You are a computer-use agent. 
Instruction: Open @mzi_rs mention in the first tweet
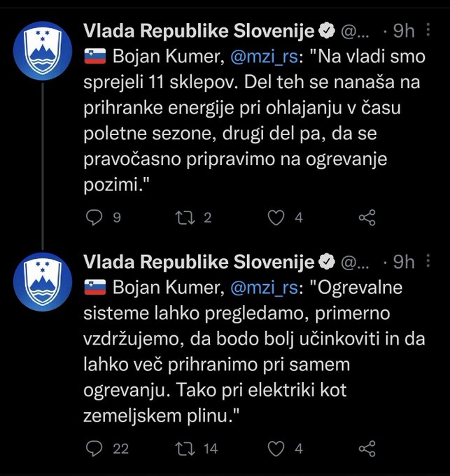[265, 57]
